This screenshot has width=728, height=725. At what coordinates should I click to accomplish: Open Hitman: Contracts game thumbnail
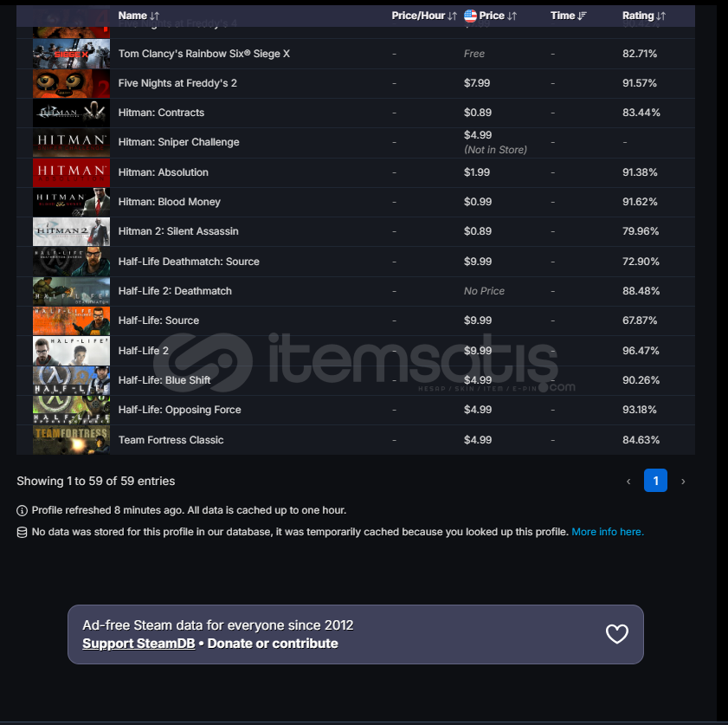(72, 113)
